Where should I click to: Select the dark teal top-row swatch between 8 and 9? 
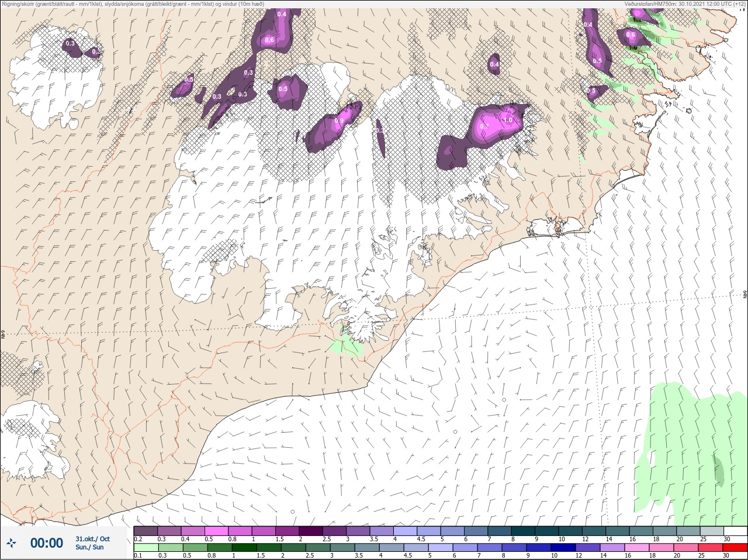coord(524,531)
